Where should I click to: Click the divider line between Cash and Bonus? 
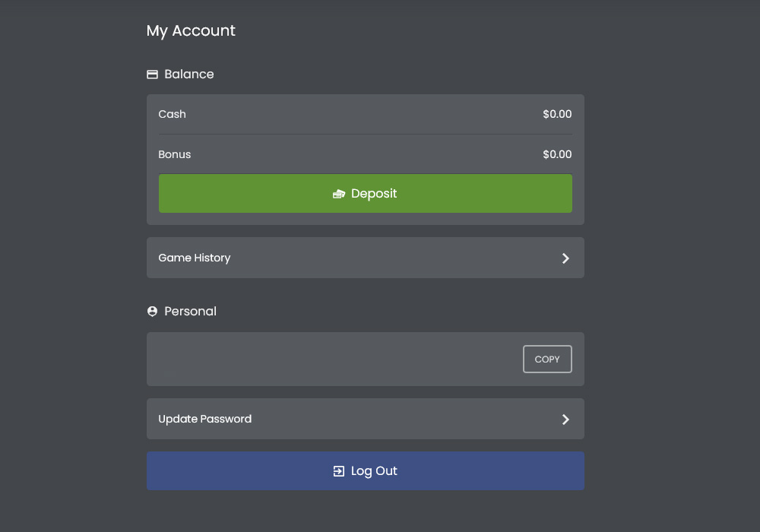click(366, 135)
